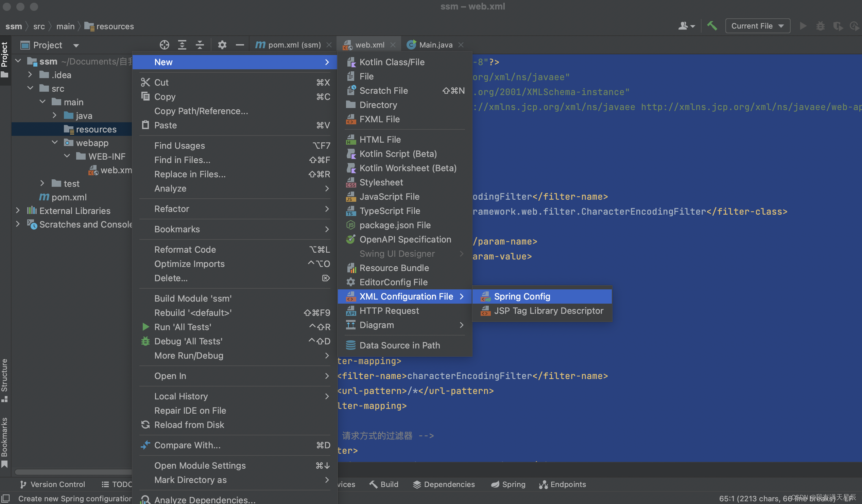The height and width of the screenshot is (504, 862).
Task: Open Project panel gear options
Action: (x=222, y=45)
